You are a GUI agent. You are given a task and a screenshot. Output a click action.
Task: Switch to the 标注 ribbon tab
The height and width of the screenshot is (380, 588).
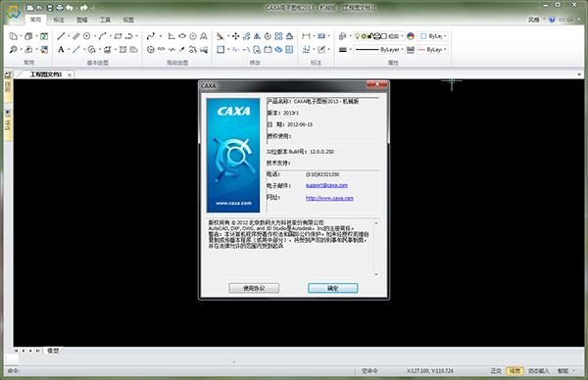pos(59,20)
